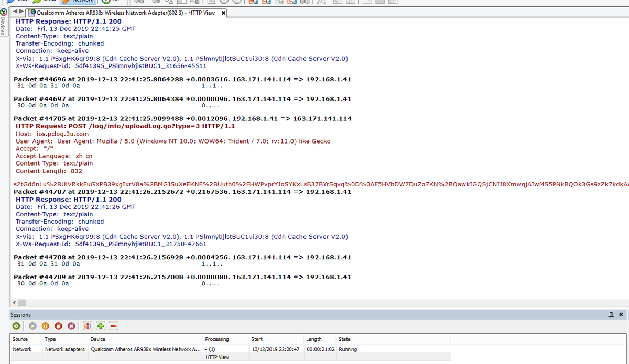Select the Qualcomm Atheros HTTP View tab
This screenshot has width=629, height=364.
click(125, 13)
